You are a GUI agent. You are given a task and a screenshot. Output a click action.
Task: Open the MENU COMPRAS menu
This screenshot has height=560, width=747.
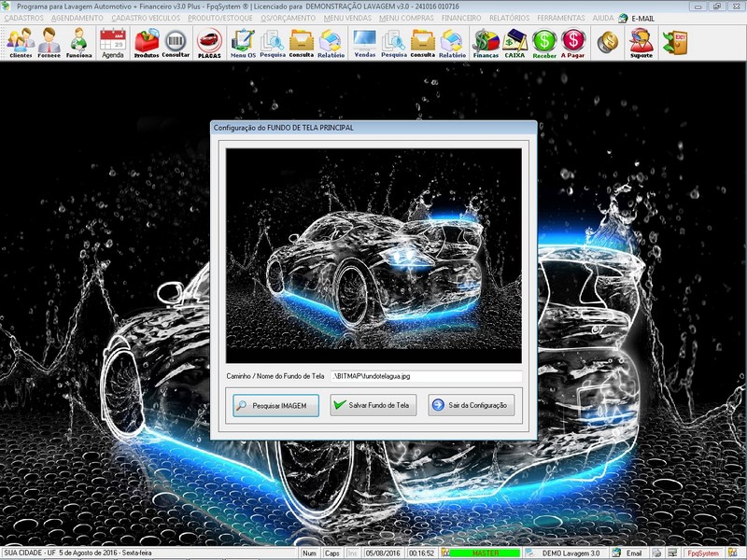406,18
